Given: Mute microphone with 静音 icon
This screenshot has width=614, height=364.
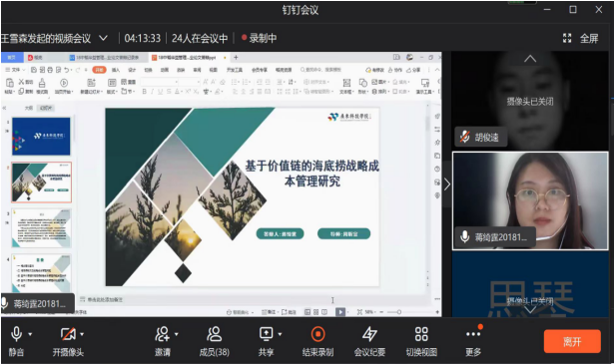Looking at the screenshot, I should pos(16,335).
